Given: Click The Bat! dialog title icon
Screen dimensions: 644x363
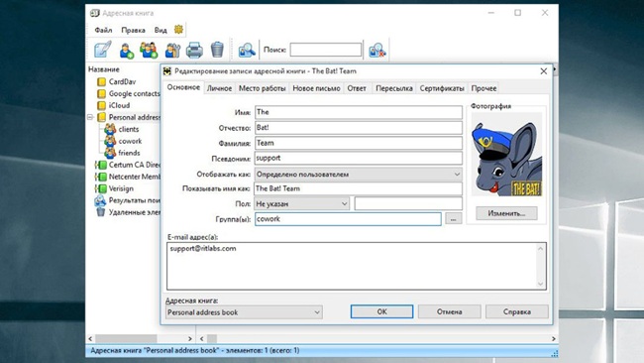Looking at the screenshot, I should click(167, 71).
